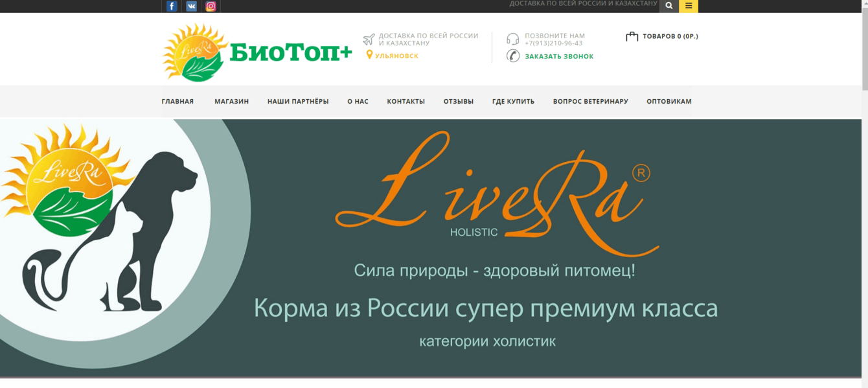The width and height of the screenshot is (868, 388).
Task: Open the Instagram icon in the top bar
Action: [x=210, y=6]
